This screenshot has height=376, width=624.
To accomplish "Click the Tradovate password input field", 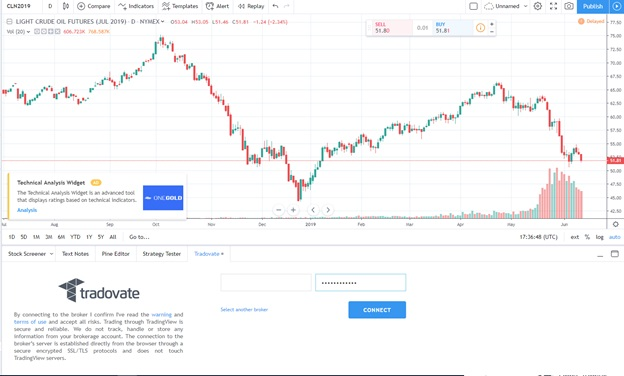I will [x=361, y=282].
